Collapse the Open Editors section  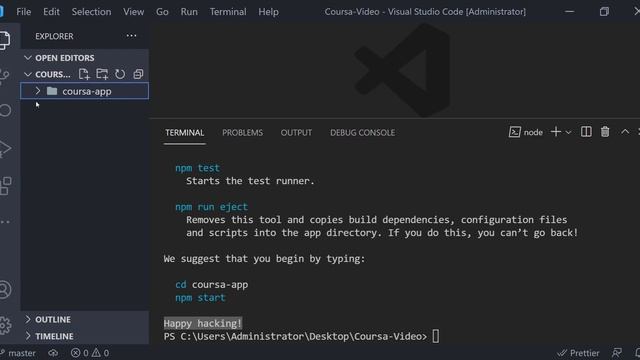tap(85, 58)
